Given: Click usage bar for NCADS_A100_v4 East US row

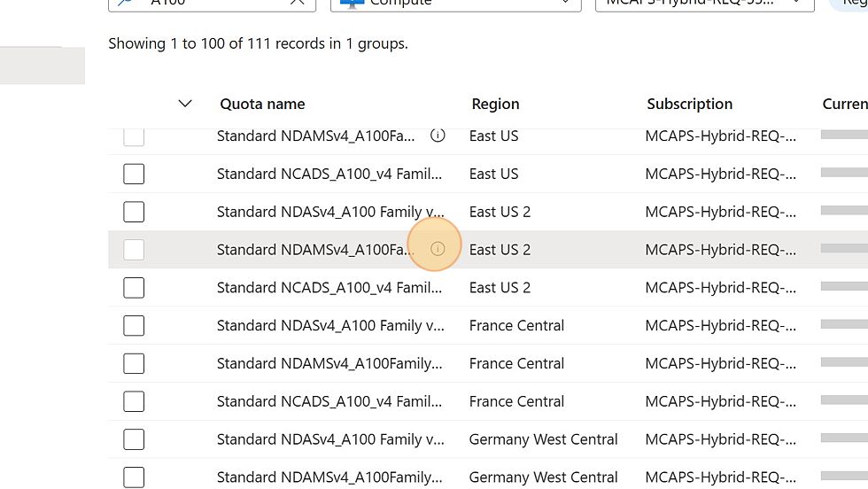Looking at the screenshot, I should click(844, 174).
